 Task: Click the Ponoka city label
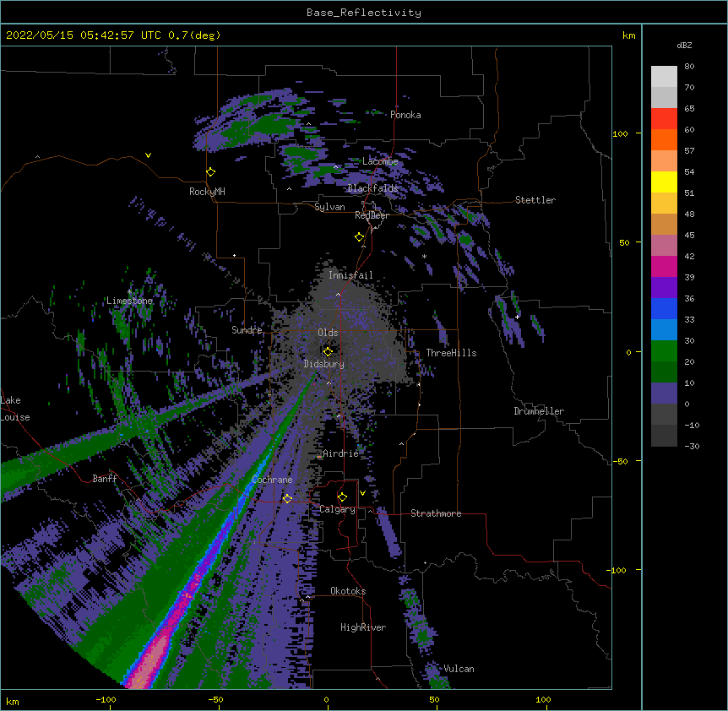405,115
